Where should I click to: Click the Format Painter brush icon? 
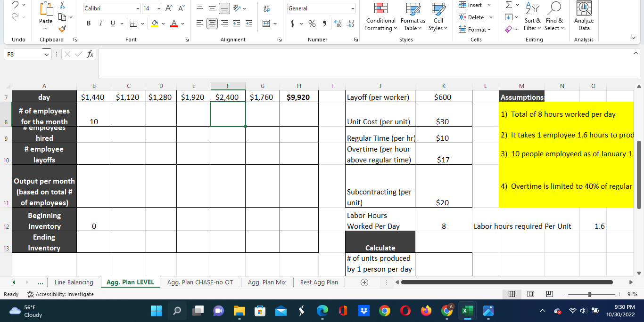(63, 30)
